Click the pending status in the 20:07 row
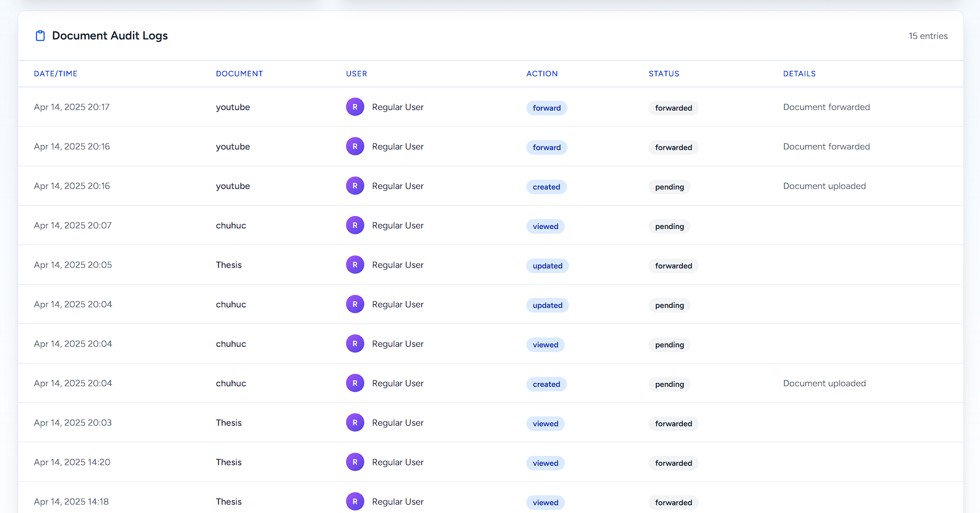 coord(669,226)
